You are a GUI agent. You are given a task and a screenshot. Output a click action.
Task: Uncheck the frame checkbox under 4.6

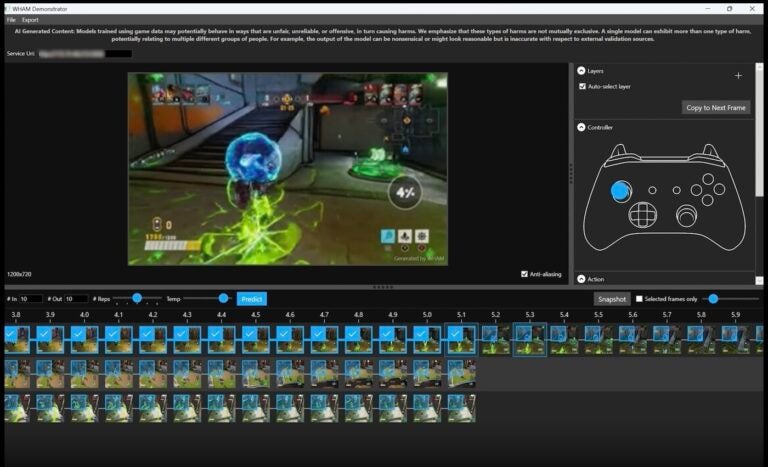pyautogui.click(x=285, y=334)
